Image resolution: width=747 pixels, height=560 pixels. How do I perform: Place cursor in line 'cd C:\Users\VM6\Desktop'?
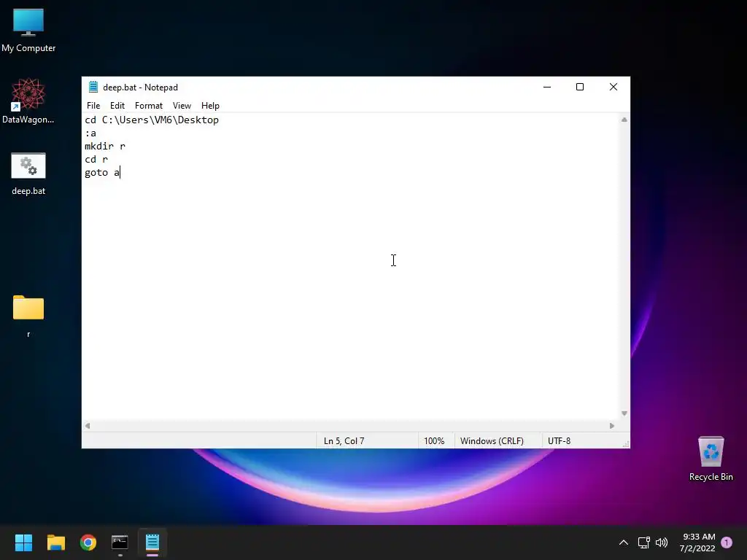point(152,120)
